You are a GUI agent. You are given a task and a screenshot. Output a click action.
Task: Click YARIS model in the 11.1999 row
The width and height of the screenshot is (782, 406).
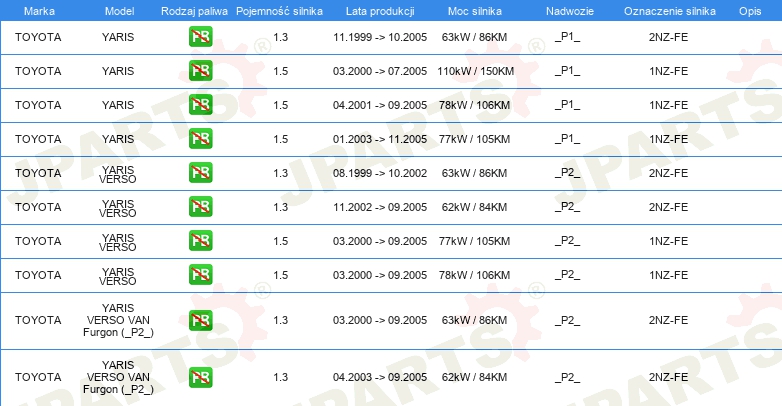tap(118, 37)
